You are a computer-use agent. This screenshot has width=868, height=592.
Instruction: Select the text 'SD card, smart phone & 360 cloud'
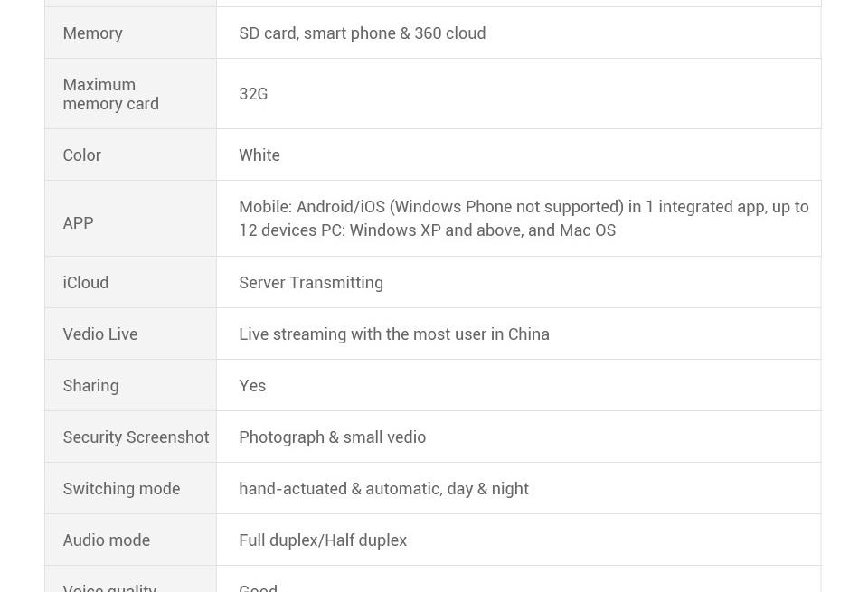pos(362,33)
